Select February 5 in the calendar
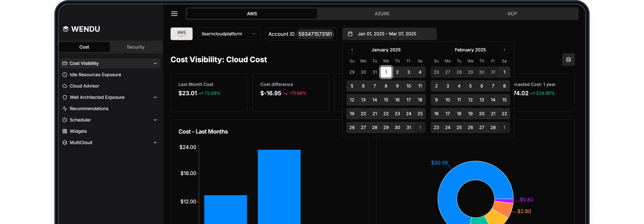 pyautogui.click(x=470, y=86)
